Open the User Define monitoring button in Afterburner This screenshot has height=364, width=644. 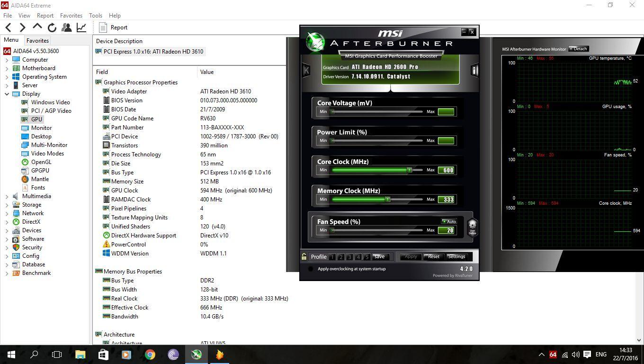(x=472, y=227)
